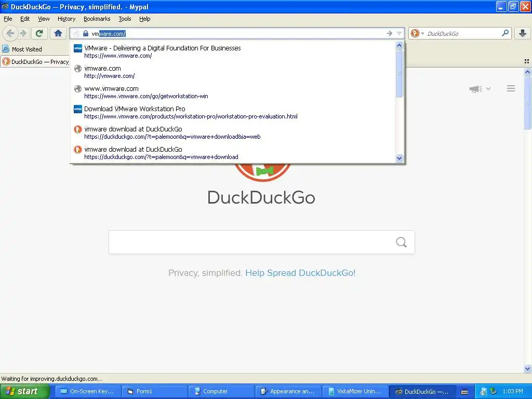Select the DuckDuckGo — Privacy tab
Image resolution: width=532 pixels, height=399 pixels.
point(35,62)
